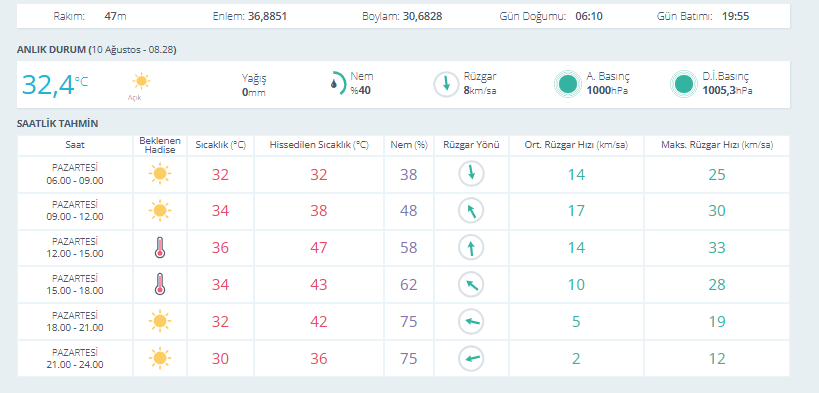Viewport: 819px width, 393px height.
Task: Click the humidity value 62
Action: pos(409,285)
